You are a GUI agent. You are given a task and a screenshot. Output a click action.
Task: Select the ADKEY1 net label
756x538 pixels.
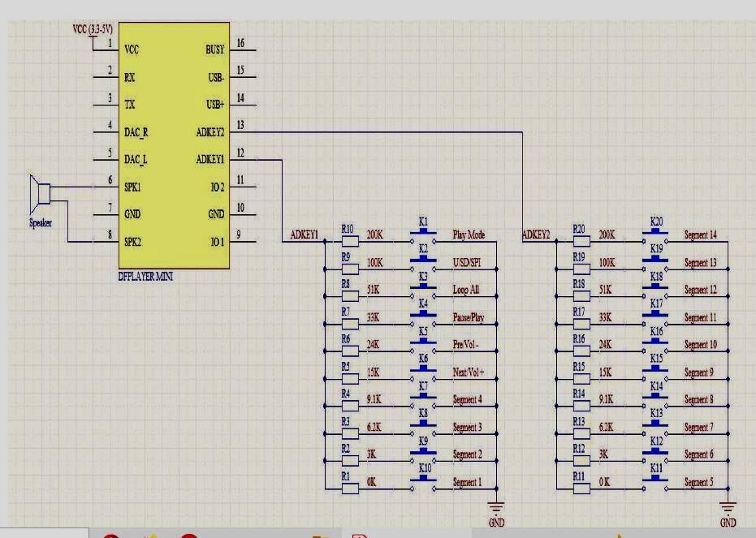coord(305,235)
